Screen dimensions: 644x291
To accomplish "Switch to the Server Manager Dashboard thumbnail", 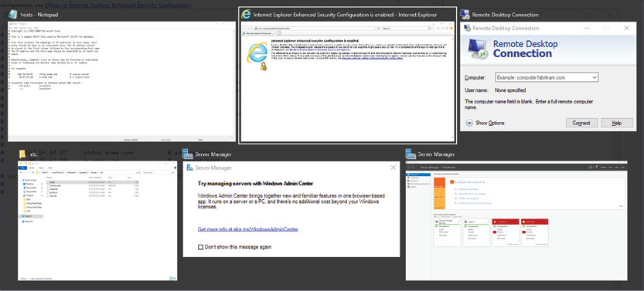I will (x=516, y=221).
